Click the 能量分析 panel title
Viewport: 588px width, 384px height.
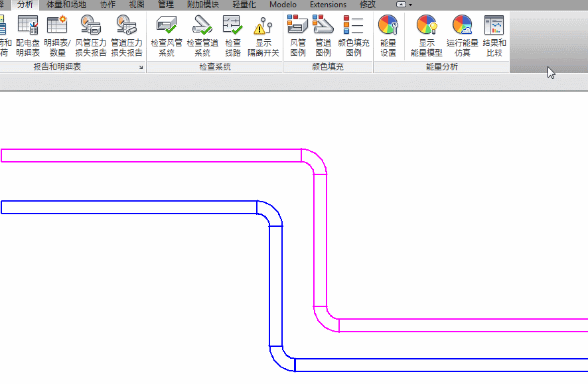coord(442,67)
